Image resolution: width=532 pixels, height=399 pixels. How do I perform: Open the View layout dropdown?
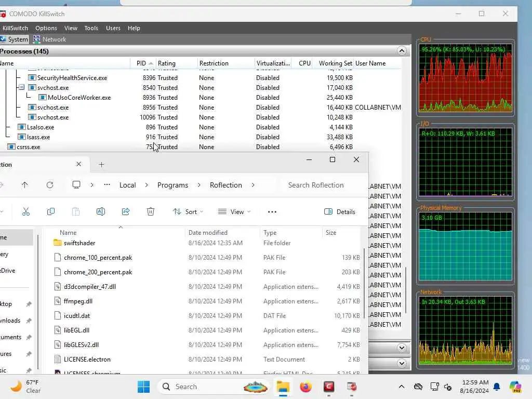tap(234, 212)
